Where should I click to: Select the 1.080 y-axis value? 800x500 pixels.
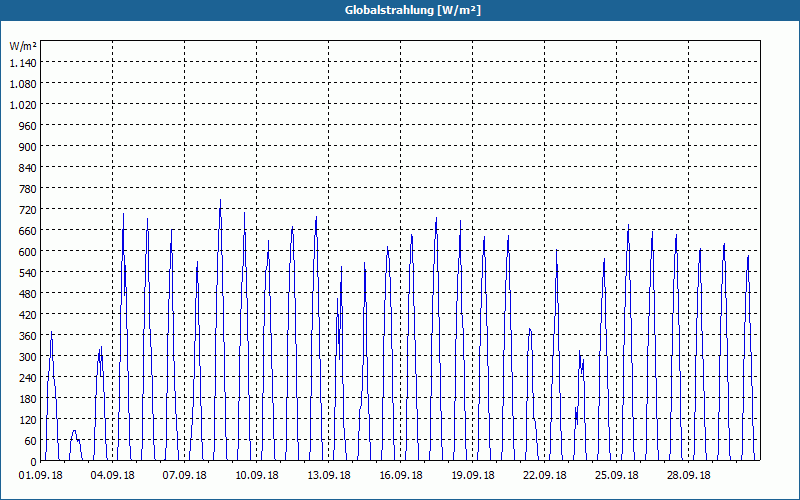(x=23, y=84)
